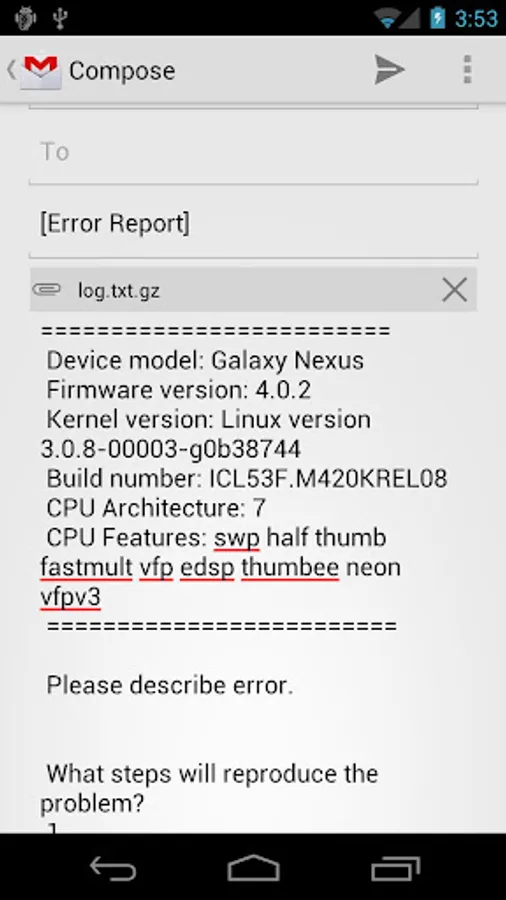Tap the Android debug status icon
The image size is (506, 900).
26,18
